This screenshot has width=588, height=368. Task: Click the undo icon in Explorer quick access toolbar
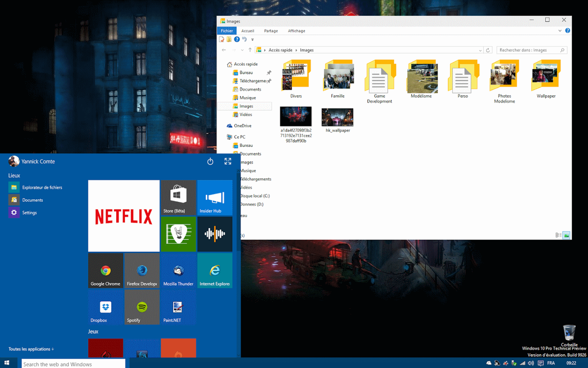pyautogui.click(x=245, y=39)
